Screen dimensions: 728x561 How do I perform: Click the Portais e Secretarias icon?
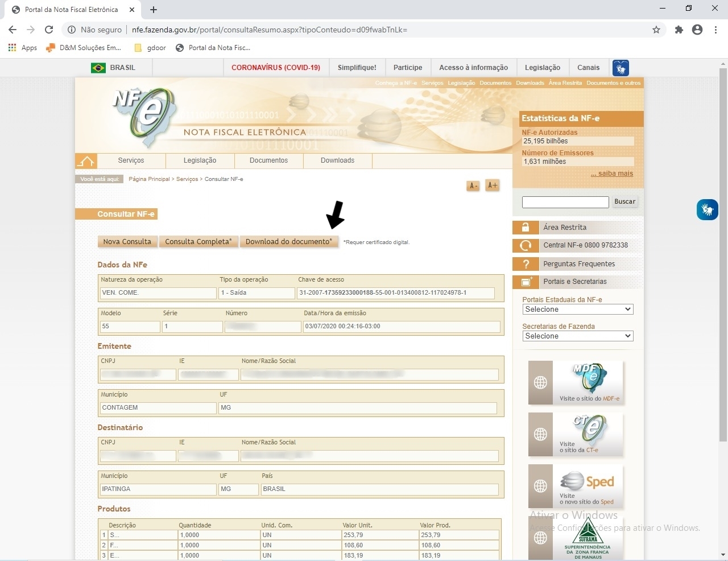(526, 282)
